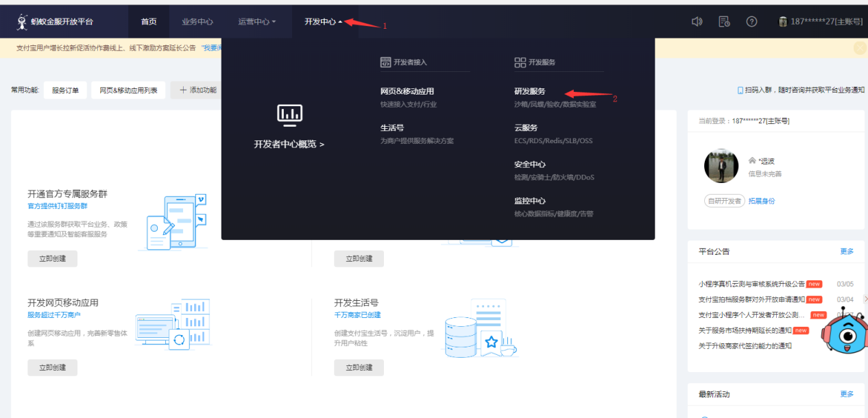The image size is (868, 418).
Task: Click the 自研开发者 identity tag
Action: [724, 201]
